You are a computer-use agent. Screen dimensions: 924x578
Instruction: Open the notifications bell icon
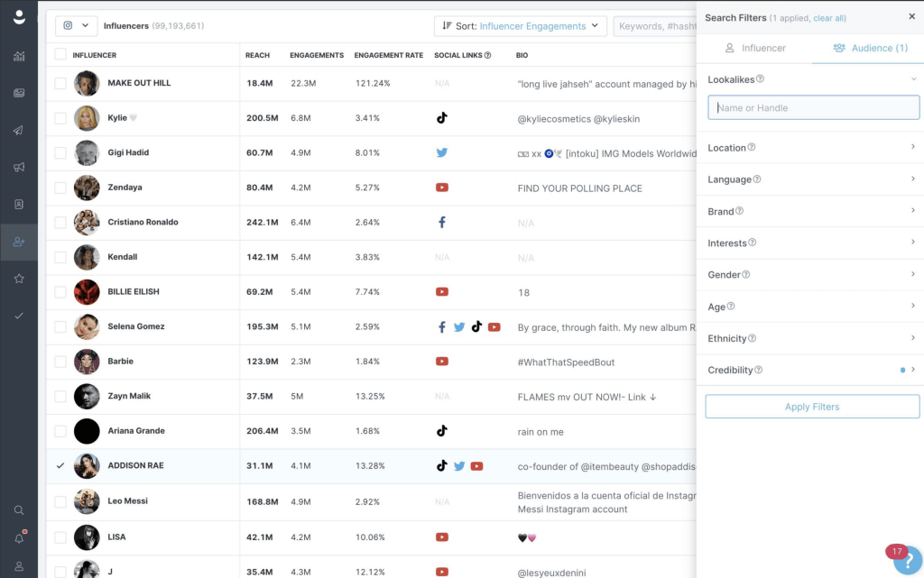19,539
